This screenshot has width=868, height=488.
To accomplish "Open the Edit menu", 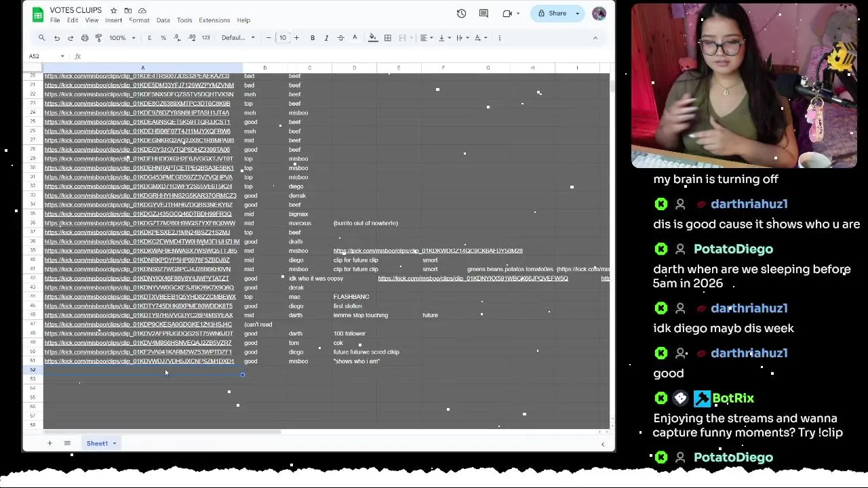I will (73, 20).
